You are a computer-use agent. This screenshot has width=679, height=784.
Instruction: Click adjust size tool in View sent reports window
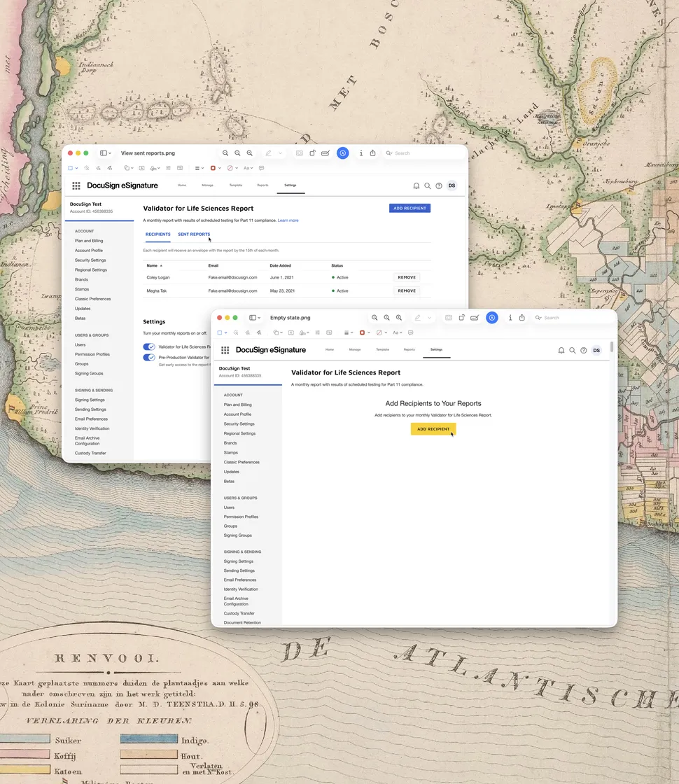[180, 168]
